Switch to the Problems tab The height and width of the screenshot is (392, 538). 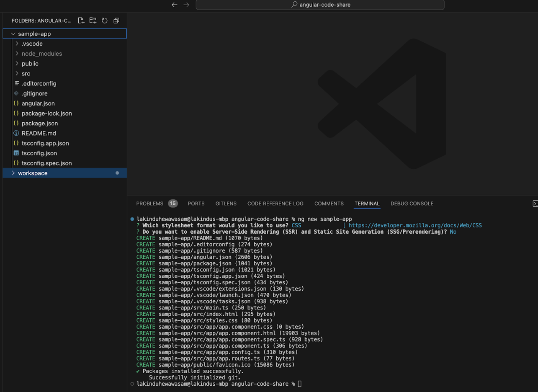click(x=150, y=204)
